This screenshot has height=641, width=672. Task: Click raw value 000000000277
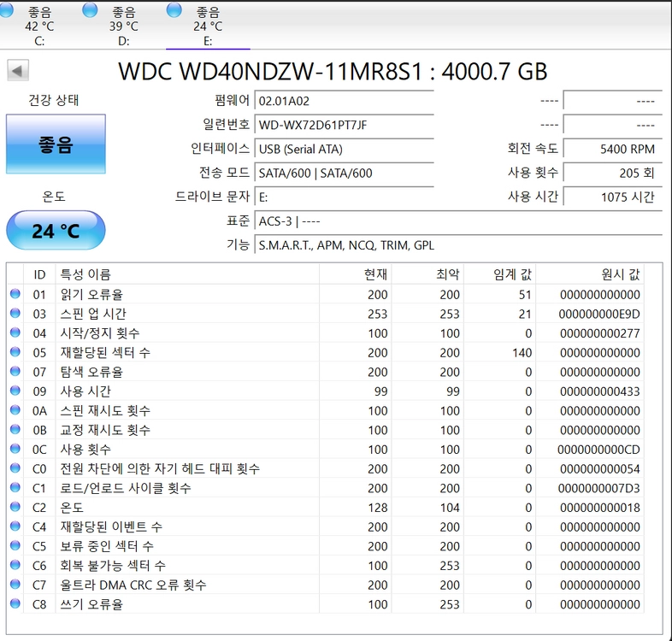coord(599,333)
